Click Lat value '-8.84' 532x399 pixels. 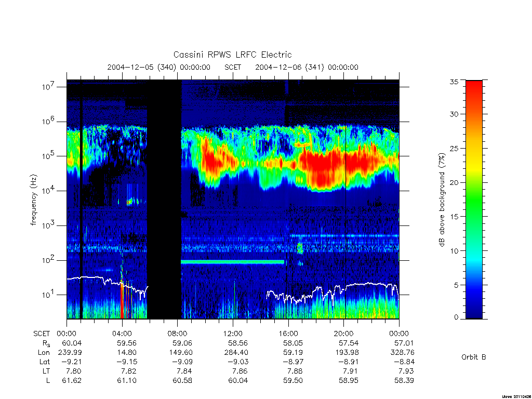click(x=404, y=362)
